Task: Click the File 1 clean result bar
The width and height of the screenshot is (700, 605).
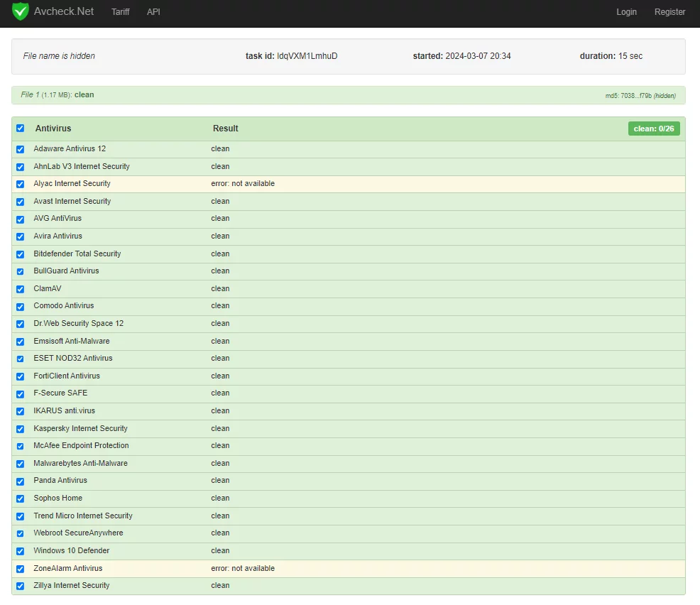Action: tap(348, 95)
